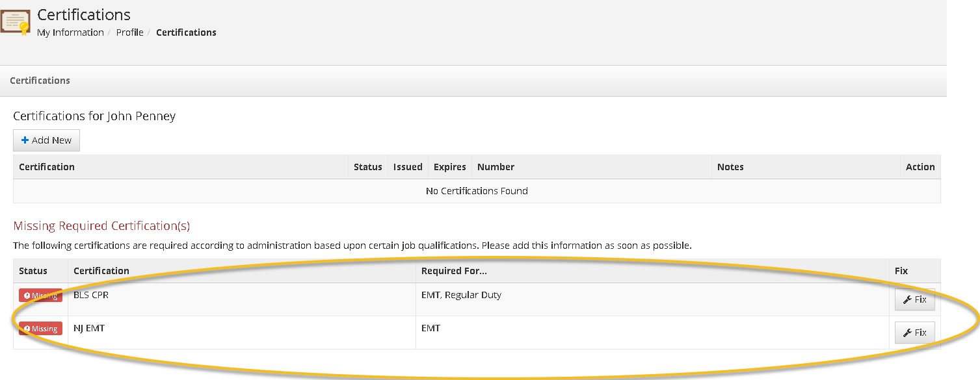Select the NJ EMT certification name cell
Image resolution: width=980 pixels, height=380 pixels.
[89, 328]
